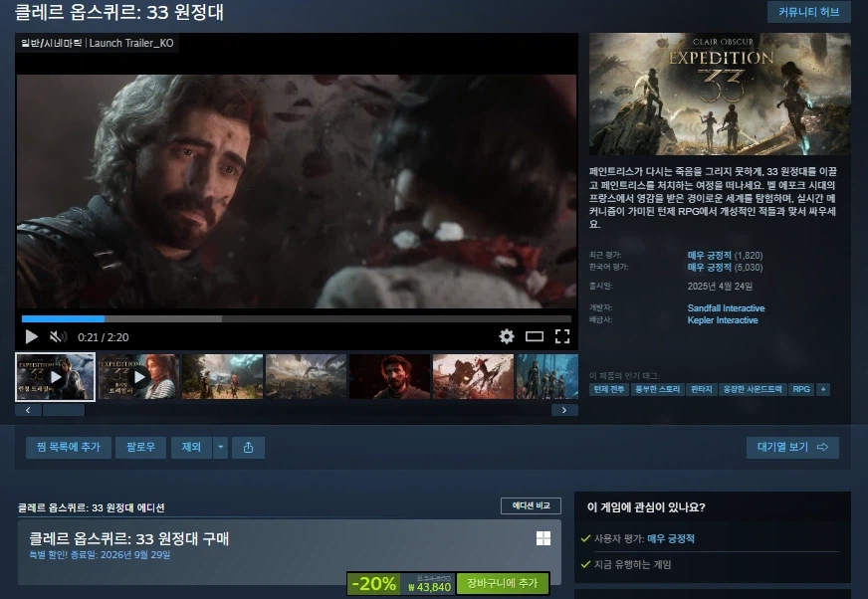
Task: Click 사용자 평가 매우 긍정적 link
Action: point(670,538)
